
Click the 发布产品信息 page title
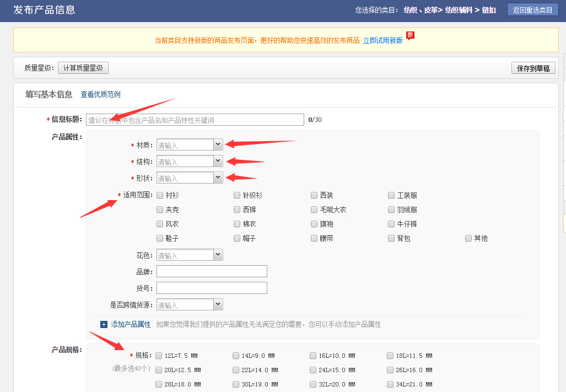coord(44,10)
